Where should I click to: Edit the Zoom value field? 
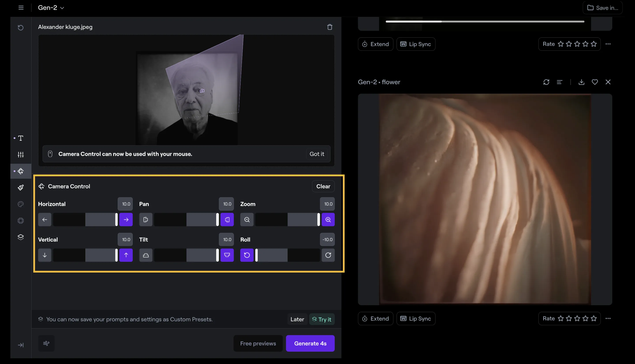(327, 204)
